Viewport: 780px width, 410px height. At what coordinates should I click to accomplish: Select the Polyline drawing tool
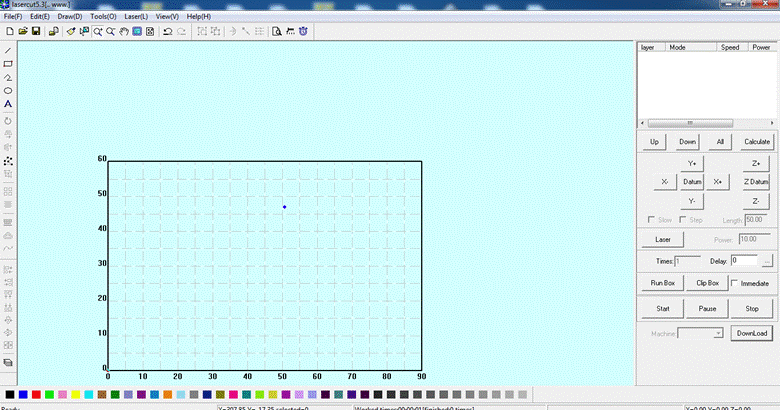pyautogui.click(x=8, y=78)
